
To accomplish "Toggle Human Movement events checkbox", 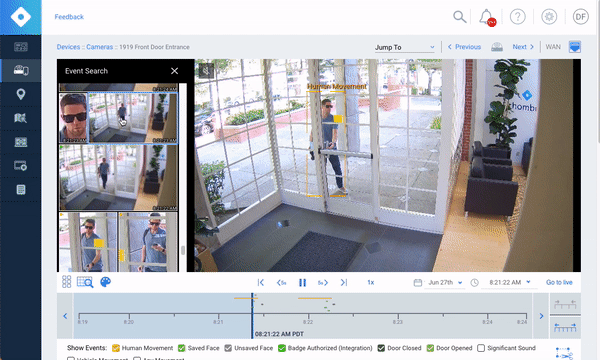I will [x=116, y=348].
